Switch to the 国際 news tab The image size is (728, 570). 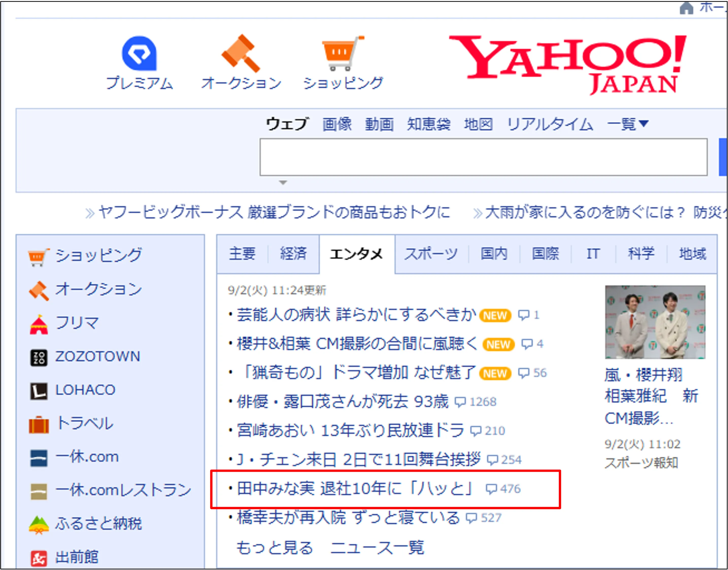click(x=546, y=254)
